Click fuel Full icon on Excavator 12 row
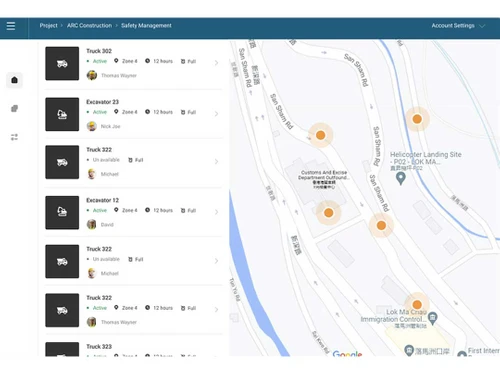The height and width of the screenshot is (375, 500). [x=183, y=210]
